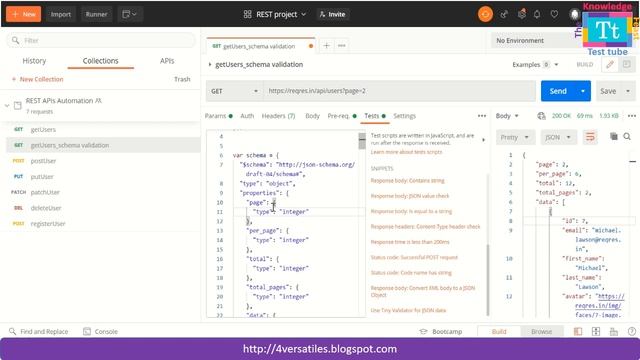Open the Examples dropdown

pyautogui.click(x=535, y=64)
